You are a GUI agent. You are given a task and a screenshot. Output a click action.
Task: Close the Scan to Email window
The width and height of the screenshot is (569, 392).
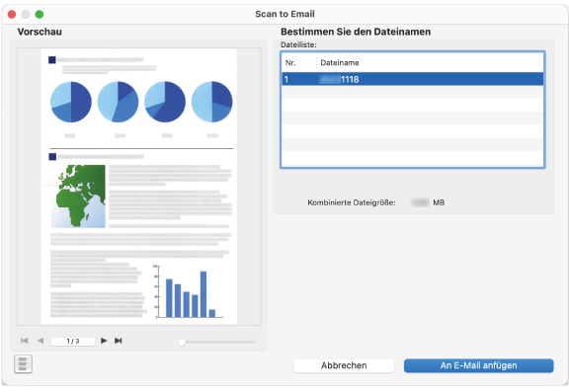tap(12, 14)
